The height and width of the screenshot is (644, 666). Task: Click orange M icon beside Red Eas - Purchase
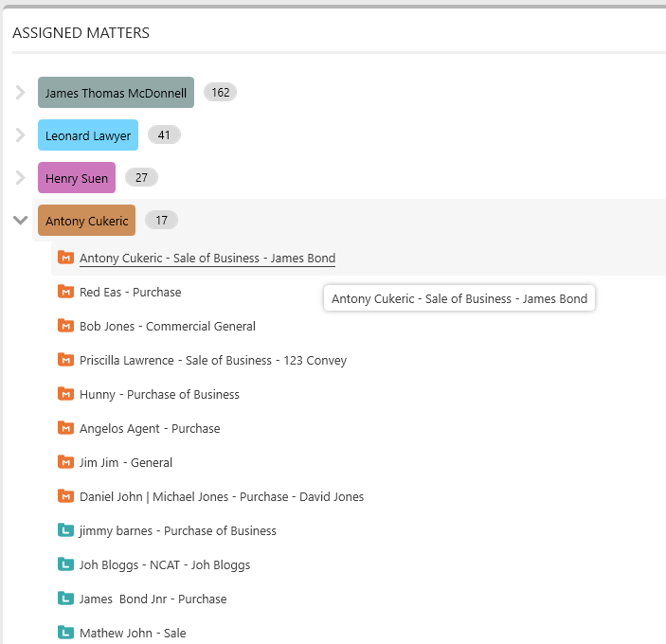pos(65,292)
